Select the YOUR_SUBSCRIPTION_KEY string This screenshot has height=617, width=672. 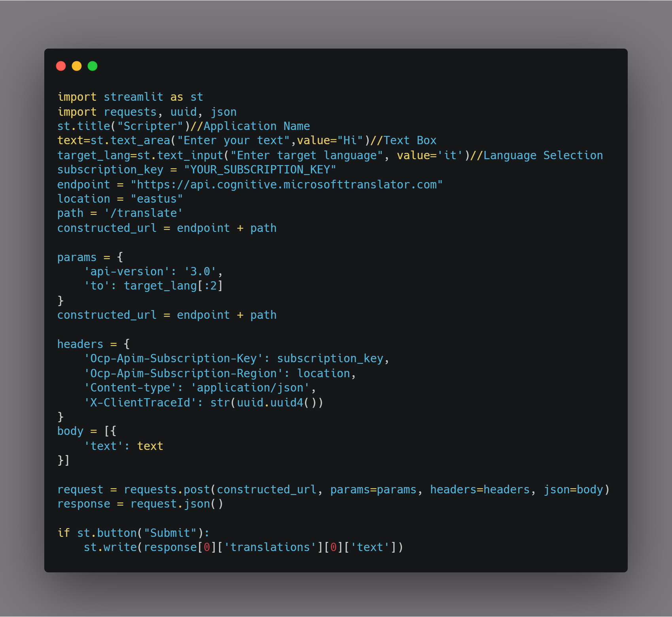coord(260,169)
